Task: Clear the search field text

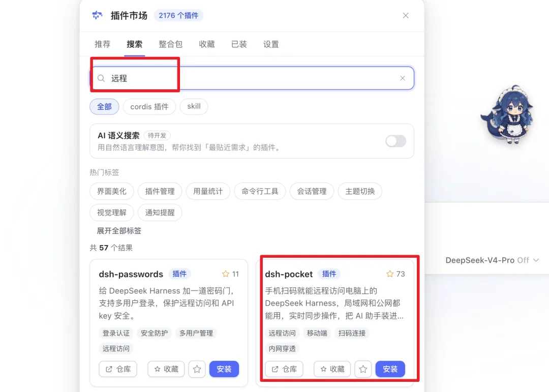Action: [x=403, y=78]
